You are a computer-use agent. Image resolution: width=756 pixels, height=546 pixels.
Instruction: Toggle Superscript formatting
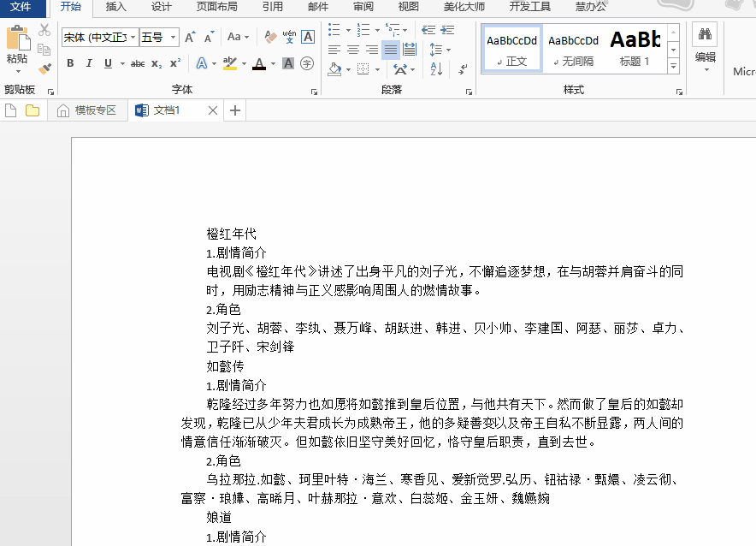175,63
